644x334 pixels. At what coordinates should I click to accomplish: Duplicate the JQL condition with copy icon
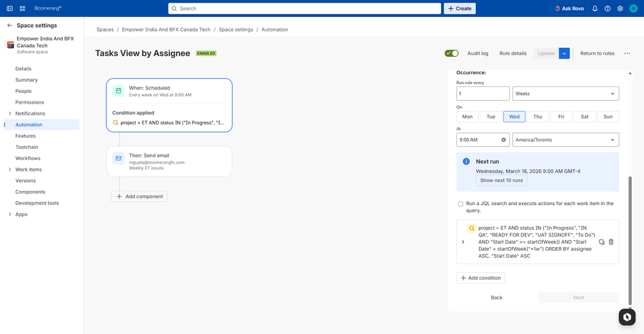click(x=601, y=242)
